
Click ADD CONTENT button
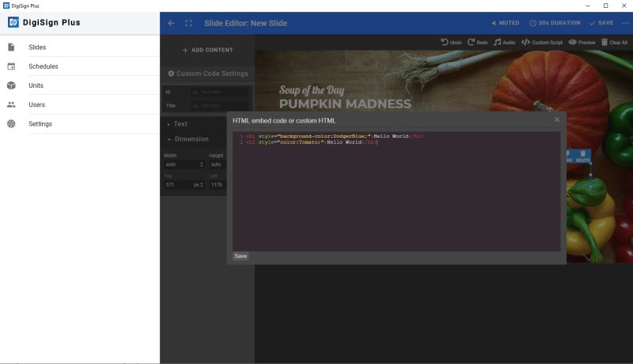[x=207, y=50]
